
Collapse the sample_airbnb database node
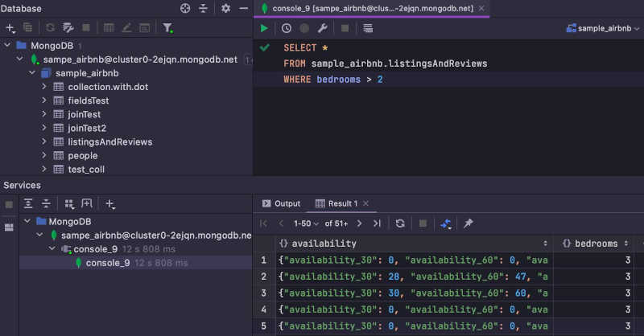pos(32,73)
